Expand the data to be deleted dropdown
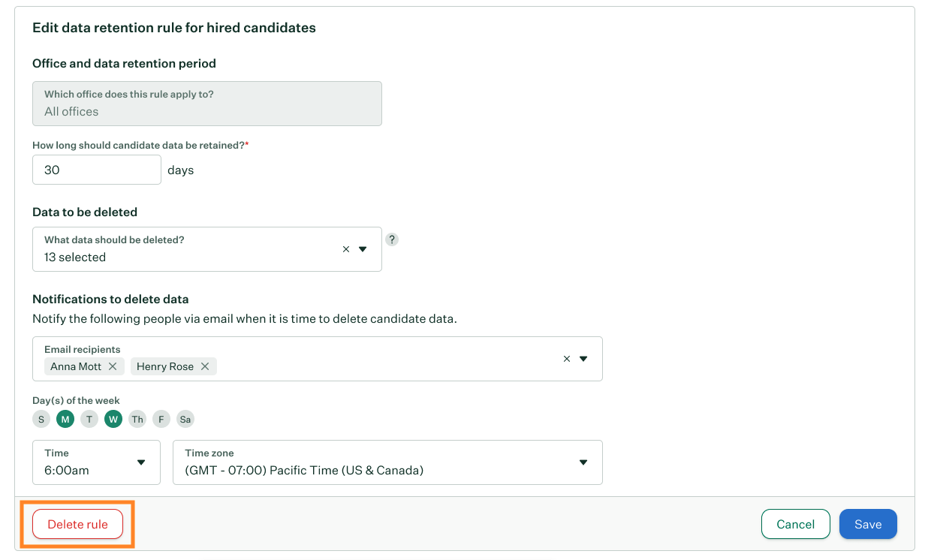Viewport: 925px width, 560px height. (363, 249)
